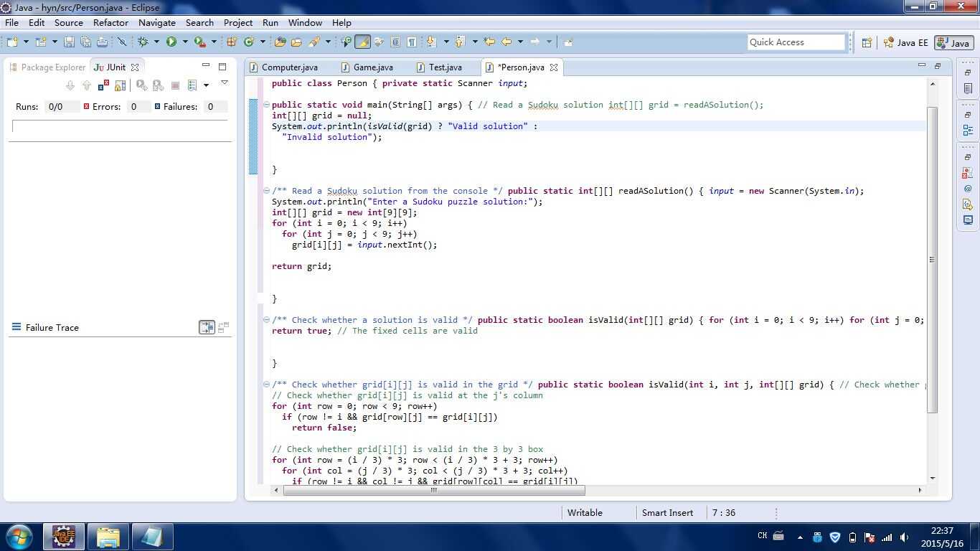Image resolution: width=980 pixels, height=551 pixels.
Task: Open JUnit history dropdown arrow
Action: (206, 85)
